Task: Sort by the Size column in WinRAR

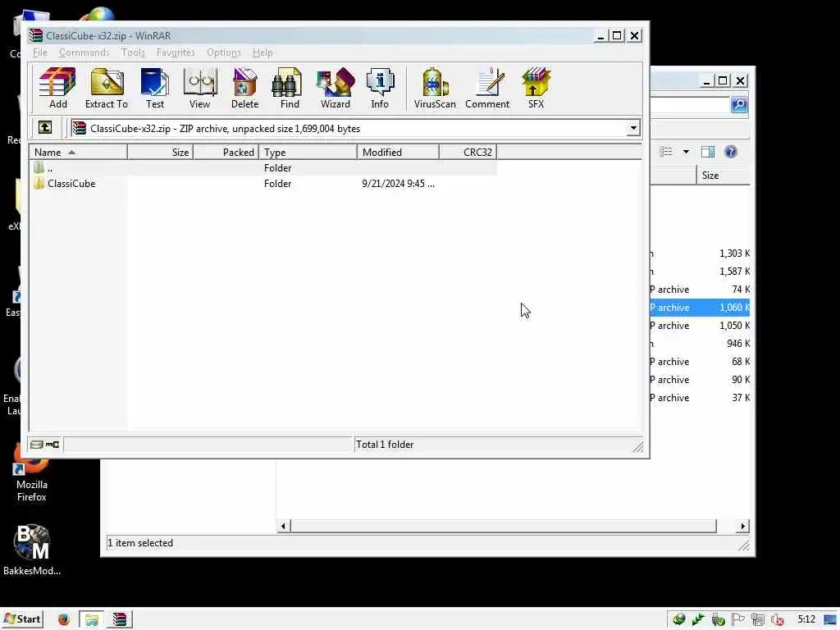Action: pyautogui.click(x=160, y=152)
